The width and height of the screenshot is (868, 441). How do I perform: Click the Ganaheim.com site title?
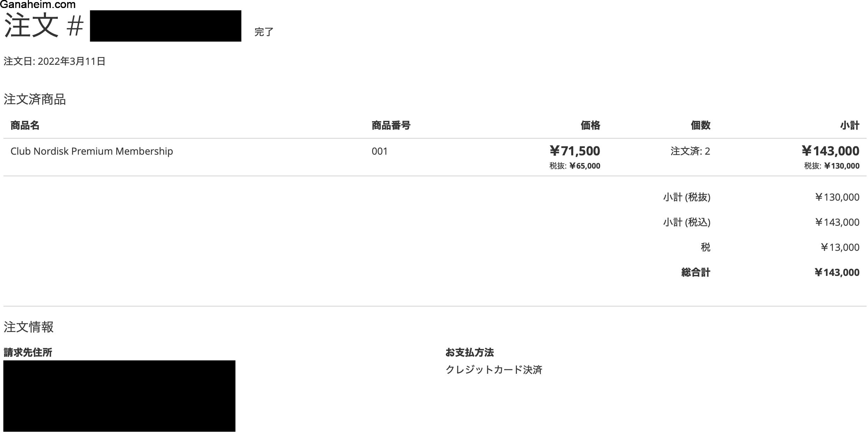(38, 5)
